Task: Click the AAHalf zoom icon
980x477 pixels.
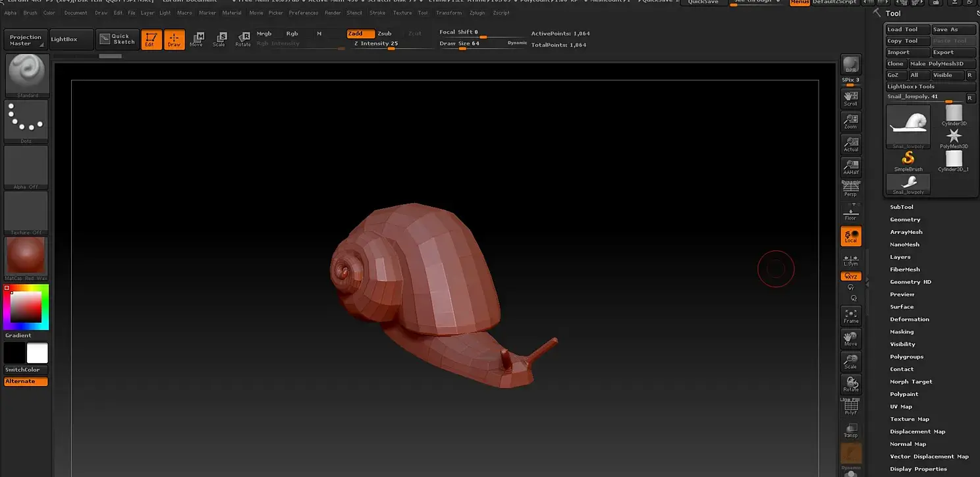Action: click(x=851, y=166)
